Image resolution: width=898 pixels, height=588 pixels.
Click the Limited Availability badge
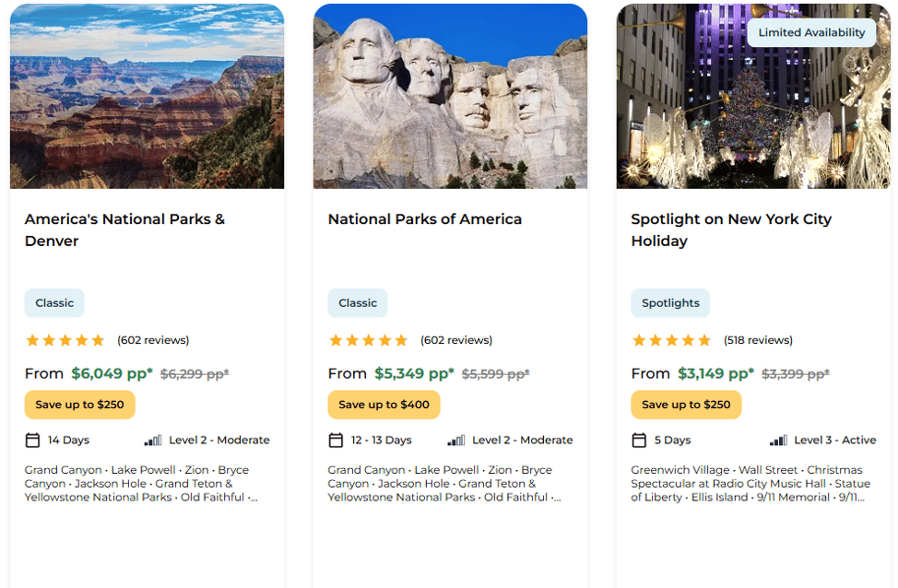pyautogui.click(x=811, y=32)
